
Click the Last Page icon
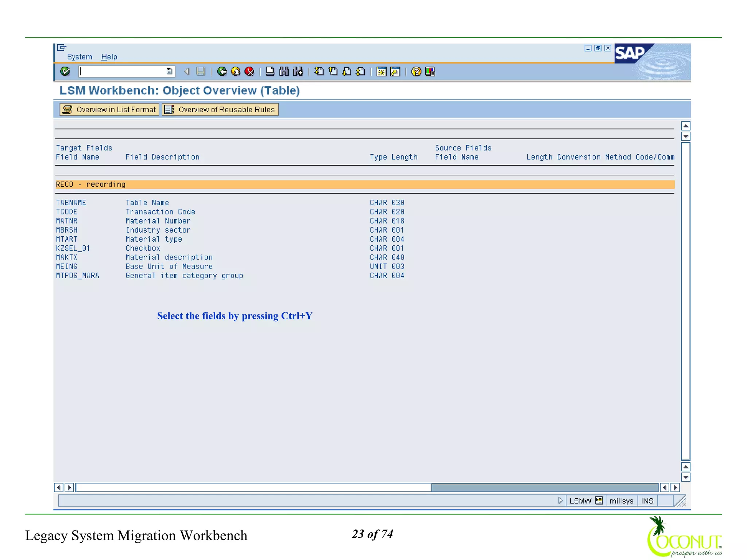coord(361,71)
